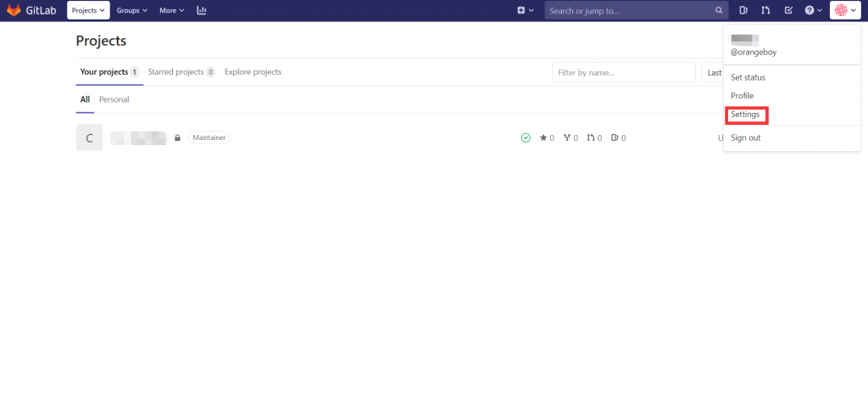
Task: Click the Filter by name field
Action: [x=623, y=73]
